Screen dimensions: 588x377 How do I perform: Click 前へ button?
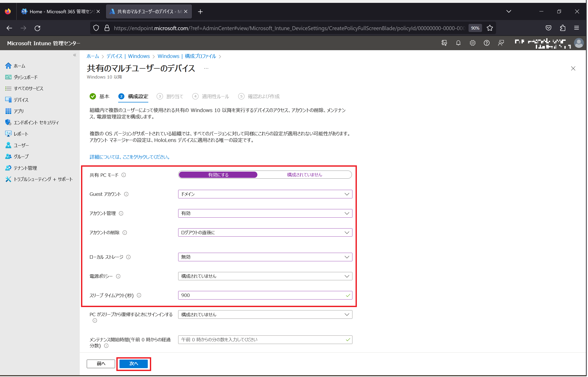[101, 364]
